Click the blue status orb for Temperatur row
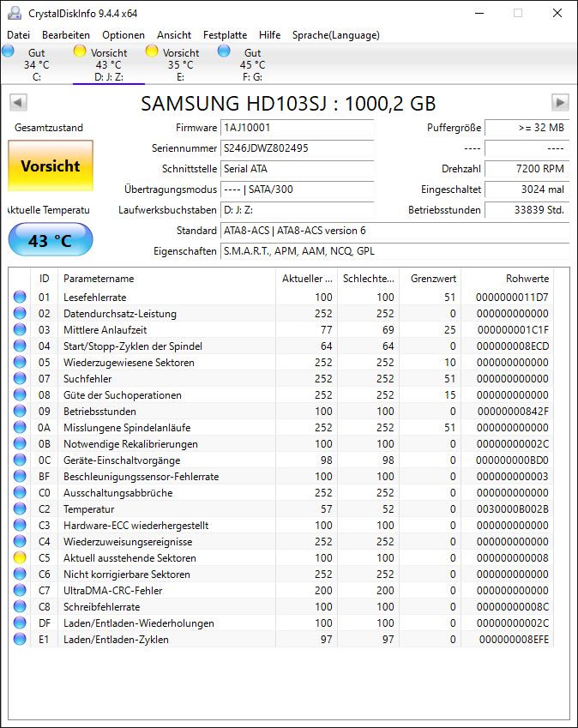This screenshot has width=578, height=728. pos(20,508)
